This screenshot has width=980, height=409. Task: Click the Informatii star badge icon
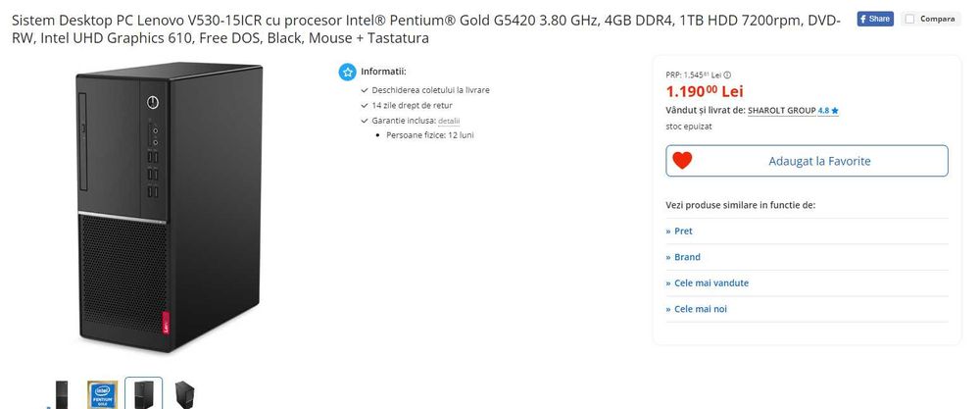click(x=347, y=72)
